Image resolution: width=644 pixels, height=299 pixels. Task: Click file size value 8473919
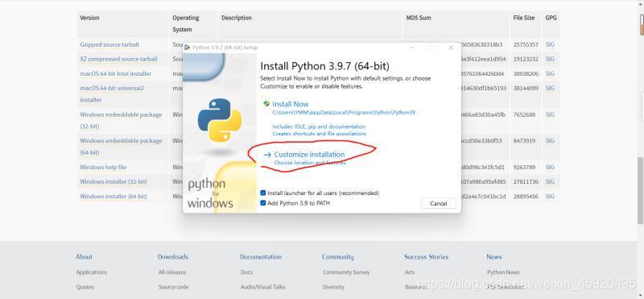pos(524,141)
